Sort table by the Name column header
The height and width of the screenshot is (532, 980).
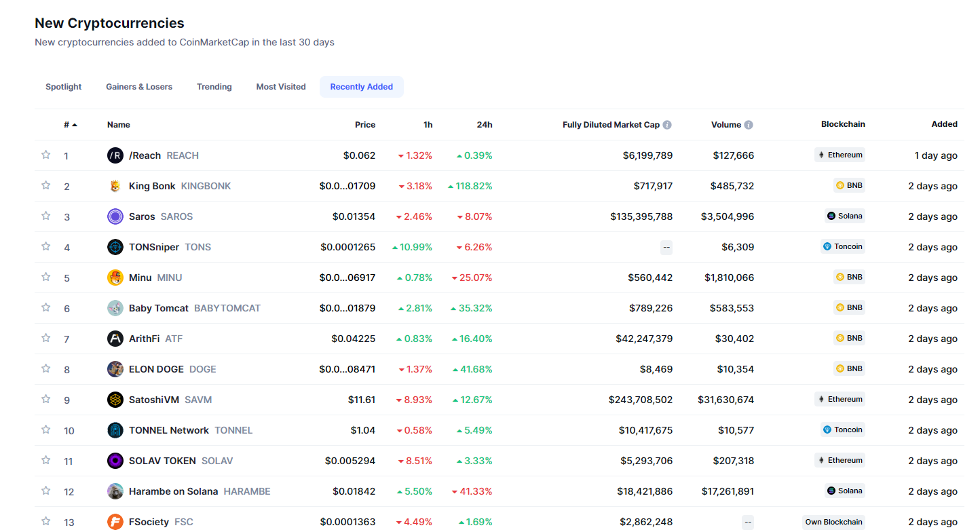click(x=119, y=125)
